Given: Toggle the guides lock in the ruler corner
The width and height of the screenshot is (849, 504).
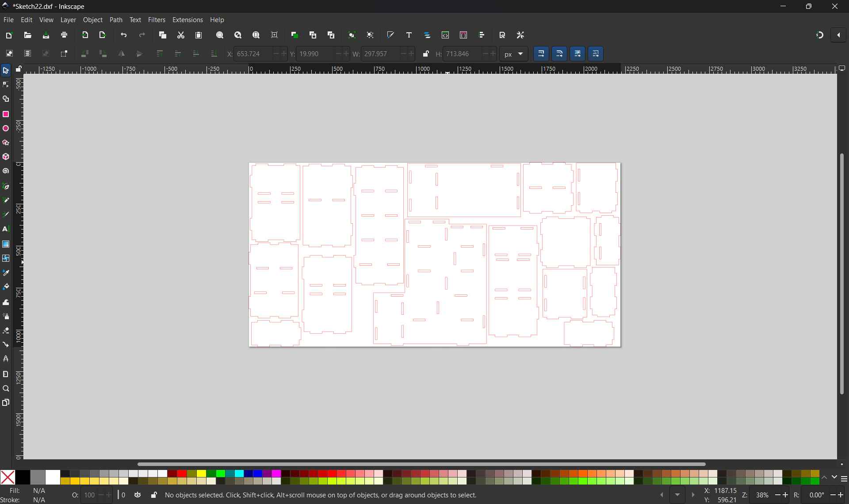Looking at the screenshot, I should point(19,69).
